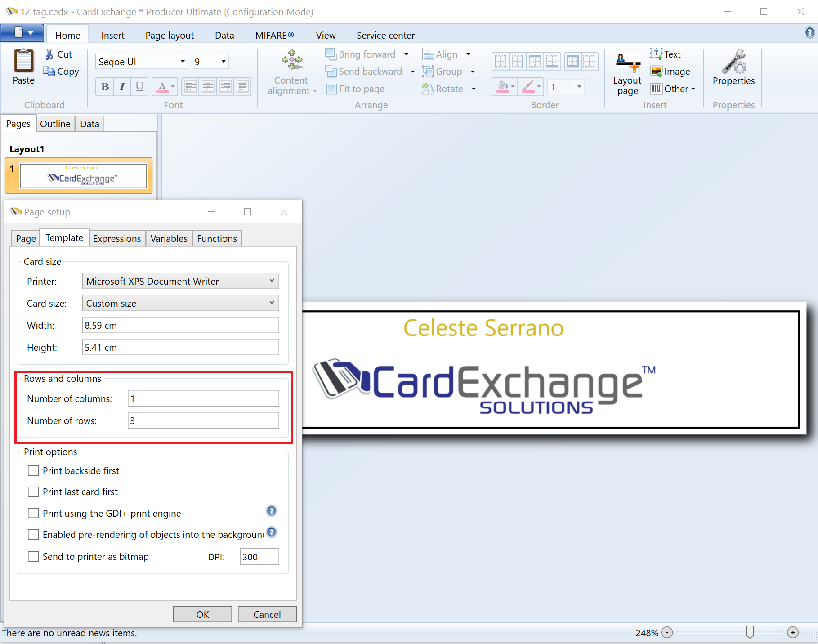Apply the border line color pencil
The image size is (818, 644).
[x=528, y=86]
